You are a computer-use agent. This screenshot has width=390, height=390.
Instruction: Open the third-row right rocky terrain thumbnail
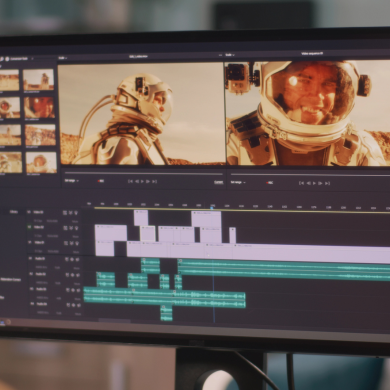(x=40, y=135)
